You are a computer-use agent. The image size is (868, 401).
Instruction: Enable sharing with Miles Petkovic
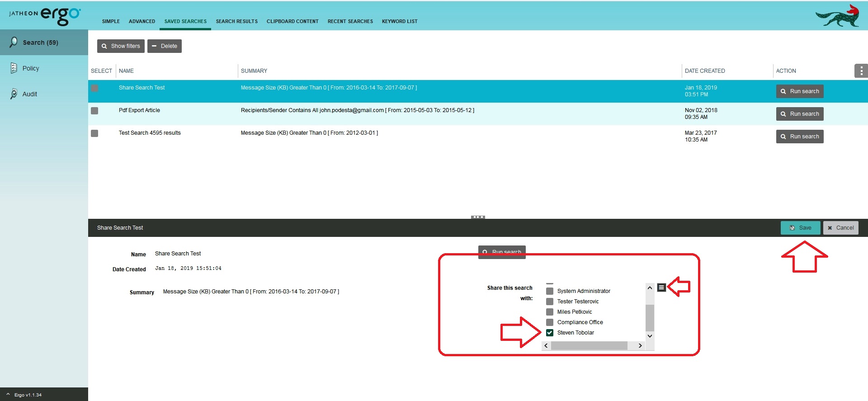[550, 312]
